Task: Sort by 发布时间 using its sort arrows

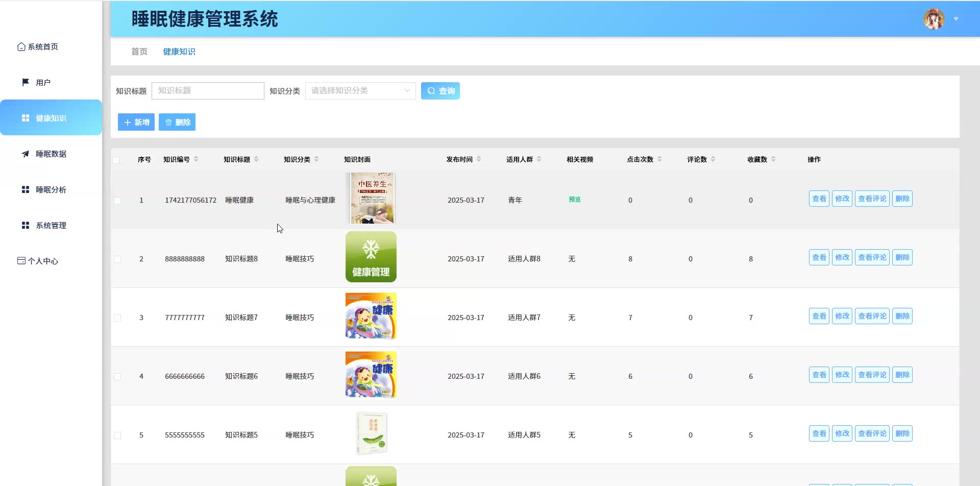Action: 479,159
